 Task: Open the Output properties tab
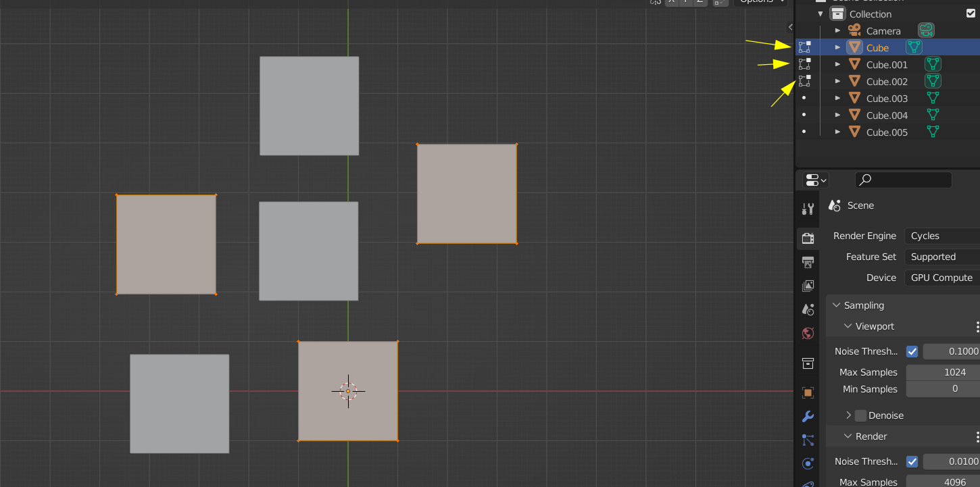coord(808,262)
